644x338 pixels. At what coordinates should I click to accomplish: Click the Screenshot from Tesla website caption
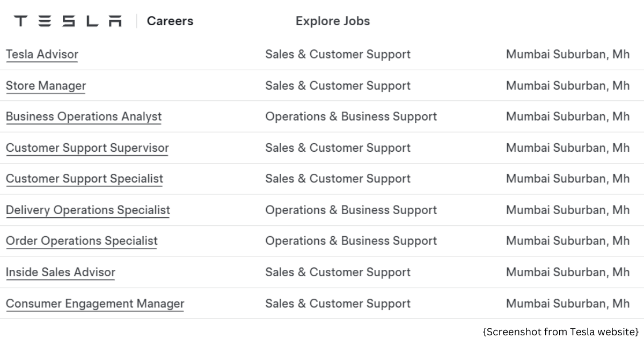coord(561,331)
